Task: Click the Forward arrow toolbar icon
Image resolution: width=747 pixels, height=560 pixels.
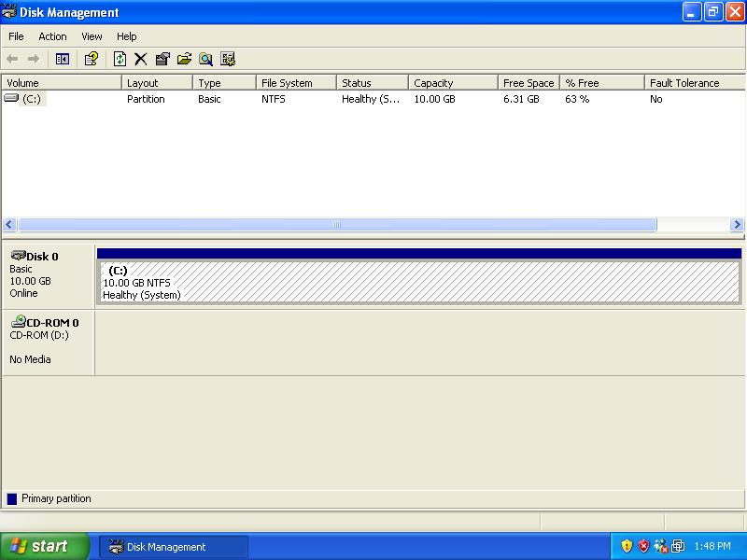Action: coord(34,59)
